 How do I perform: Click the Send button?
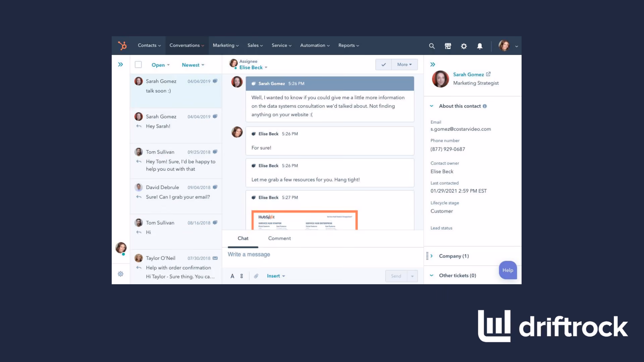click(396, 276)
